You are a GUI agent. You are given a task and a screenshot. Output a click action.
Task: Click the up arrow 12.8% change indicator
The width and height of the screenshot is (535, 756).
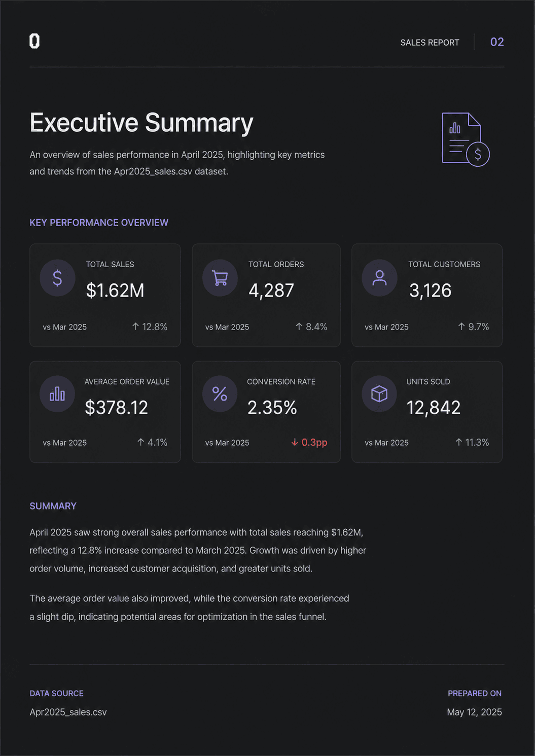point(150,327)
